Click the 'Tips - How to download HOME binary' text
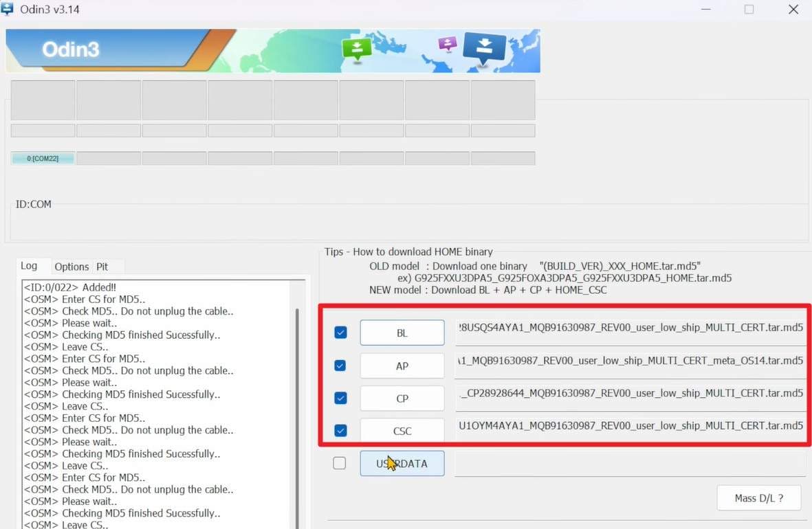This screenshot has height=529, width=812. click(408, 251)
